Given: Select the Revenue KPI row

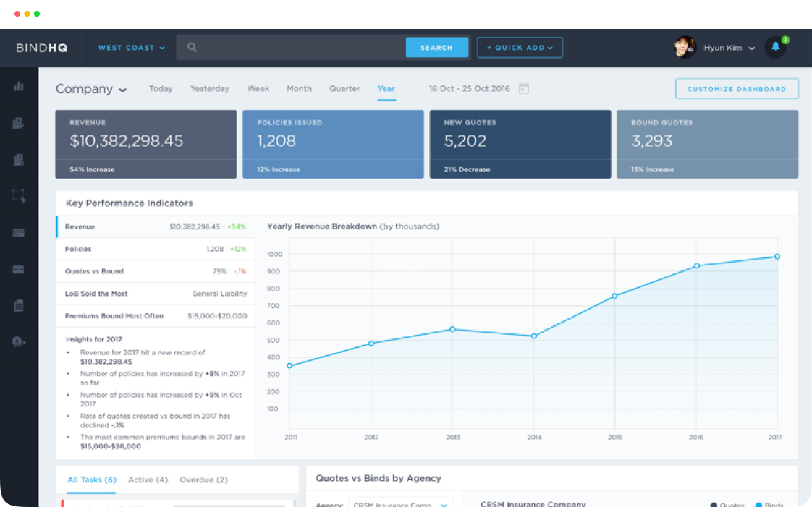Looking at the screenshot, I should pyautogui.click(x=156, y=226).
